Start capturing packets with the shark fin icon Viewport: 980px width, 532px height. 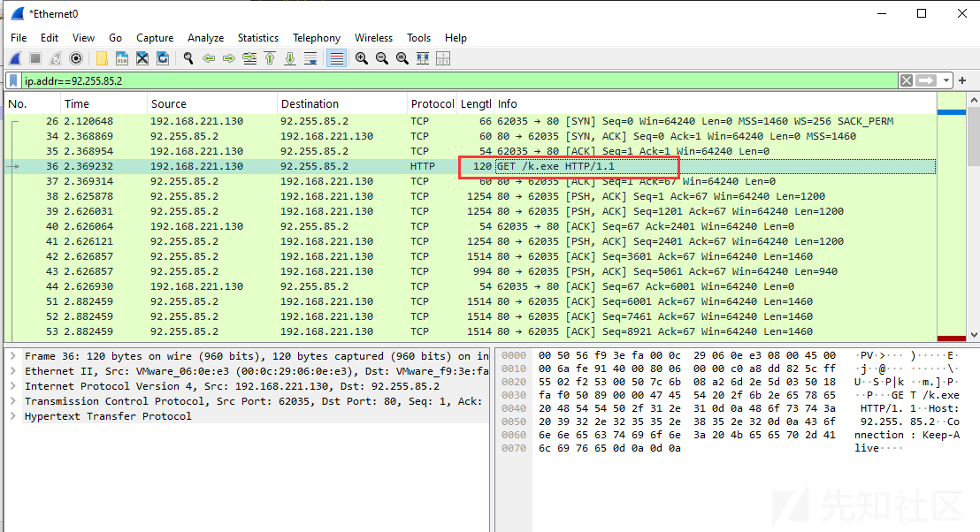16,58
